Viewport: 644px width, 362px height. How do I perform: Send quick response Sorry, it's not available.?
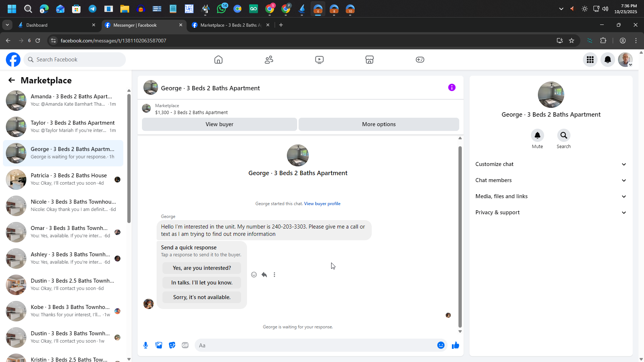coord(202,297)
